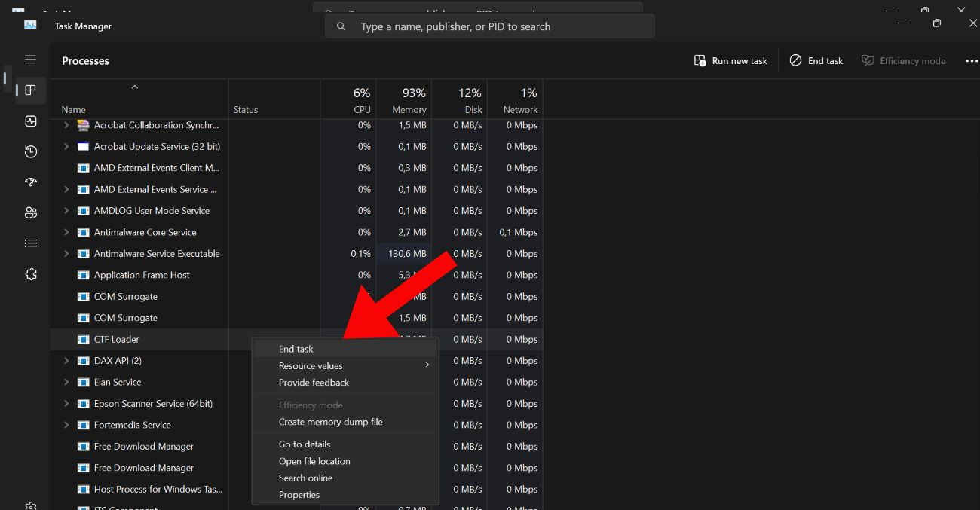Choose Open file location menu entry
Screen dimensions: 980x510
tap(314, 461)
